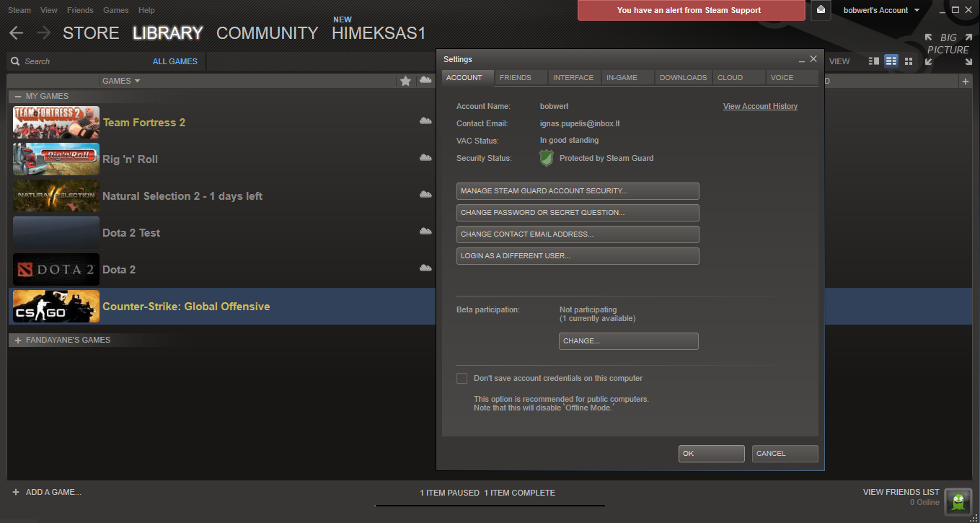The width and height of the screenshot is (980, 523).
Task: Open bobwert's Account dropdown
Action: [881, 10]
